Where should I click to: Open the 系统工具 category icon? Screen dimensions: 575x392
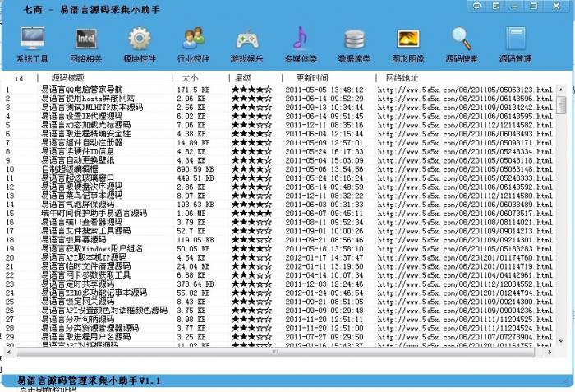pos(32,38)
